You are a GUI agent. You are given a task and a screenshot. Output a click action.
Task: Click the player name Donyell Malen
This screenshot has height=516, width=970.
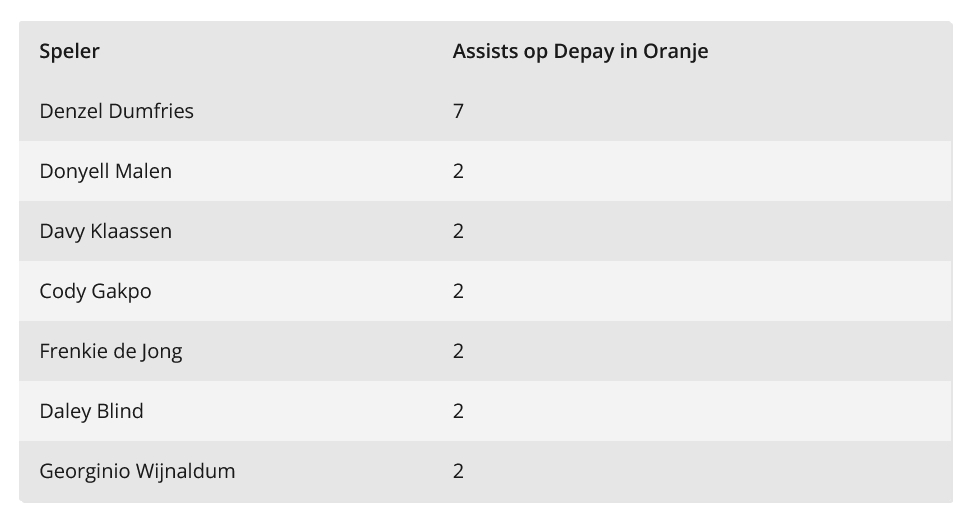click(105, 171)
